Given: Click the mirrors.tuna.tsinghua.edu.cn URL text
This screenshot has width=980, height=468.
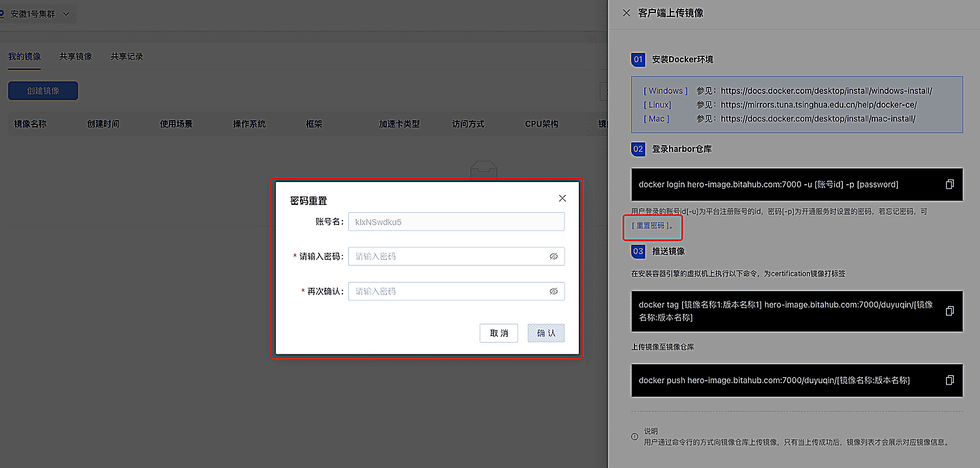Looking at the screenshot, I should (x=819, y=104).
